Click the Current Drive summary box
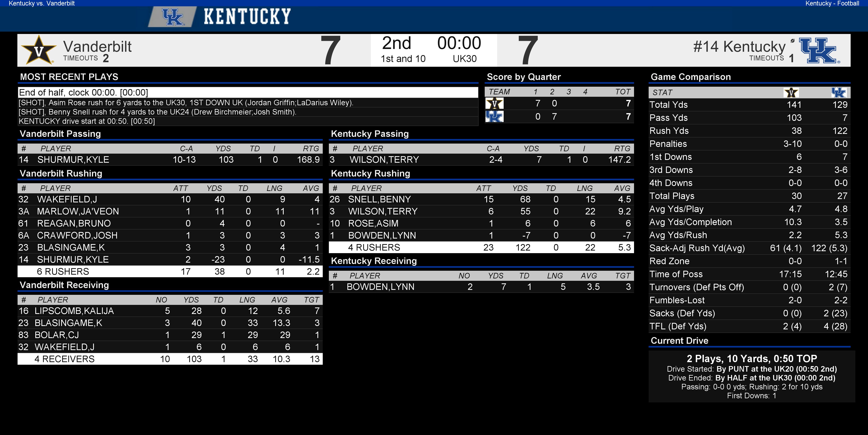The height and width of the screenshot is (435, 868). click(752, 377)
